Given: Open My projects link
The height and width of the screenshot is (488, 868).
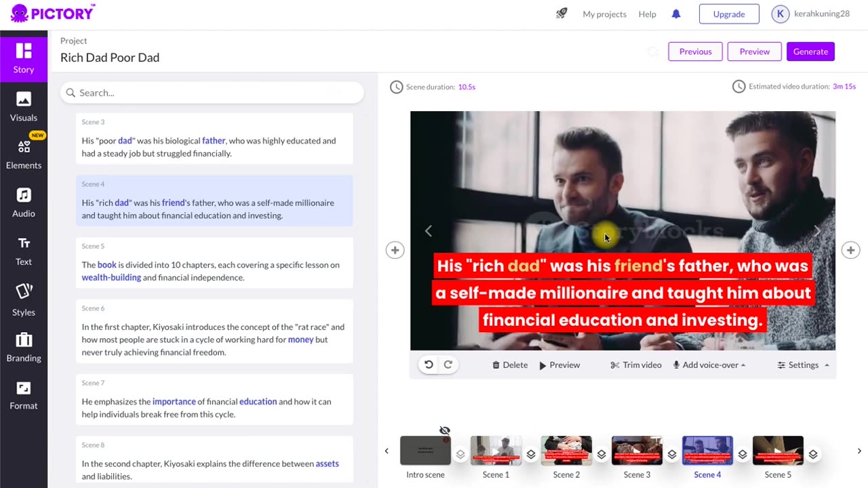Looking at the screenshot, I should [x=604, y=14].
